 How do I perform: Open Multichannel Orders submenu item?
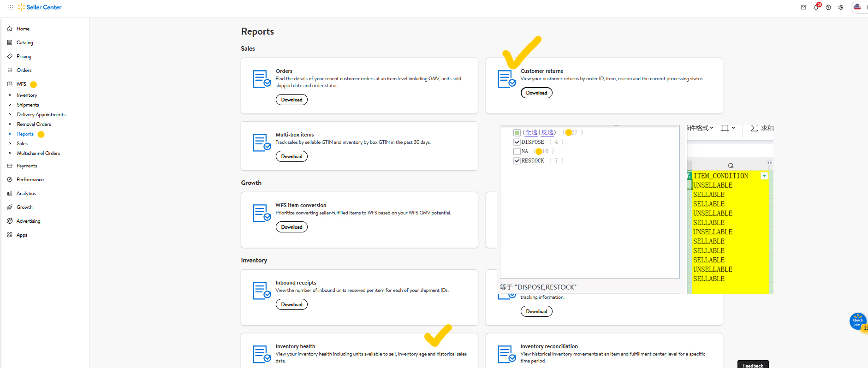pyautogui.click(x=39, y=153)
